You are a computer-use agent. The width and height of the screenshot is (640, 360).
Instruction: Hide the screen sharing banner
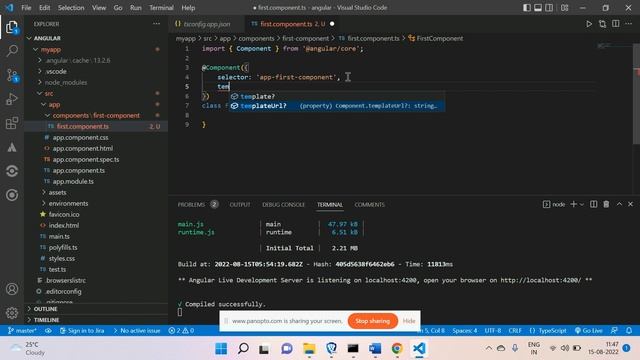pos(409,321)
